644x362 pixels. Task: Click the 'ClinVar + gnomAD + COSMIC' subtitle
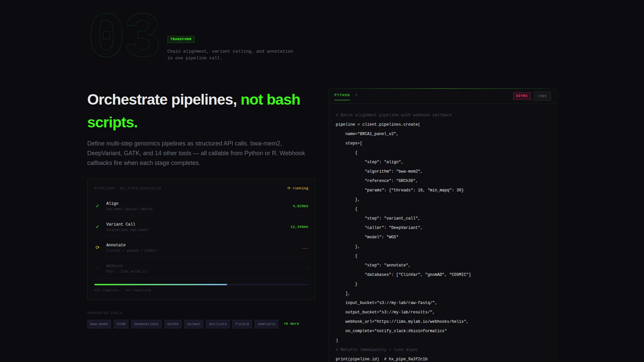[x=131, y=251]
